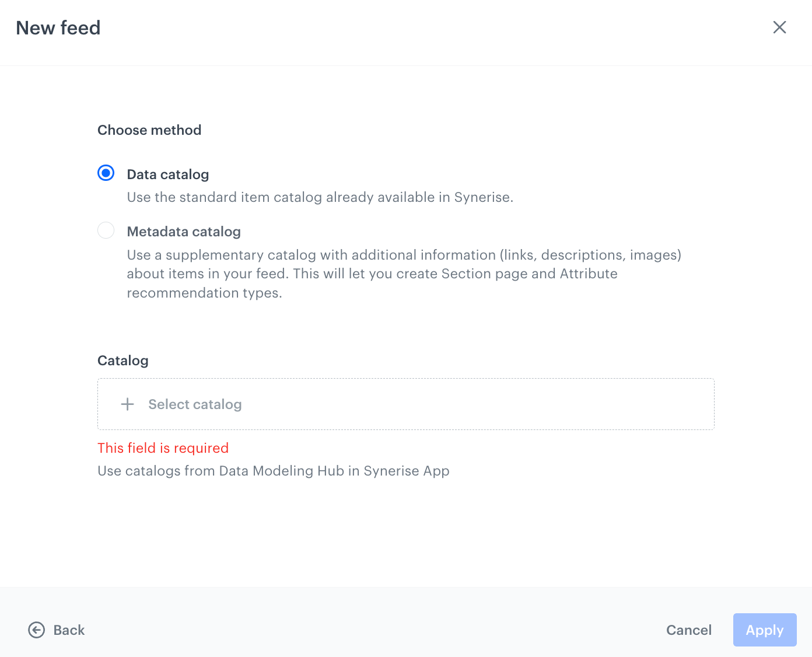
Task: Click the dashed Select catalog input area
Action: [x=405, y=404]
